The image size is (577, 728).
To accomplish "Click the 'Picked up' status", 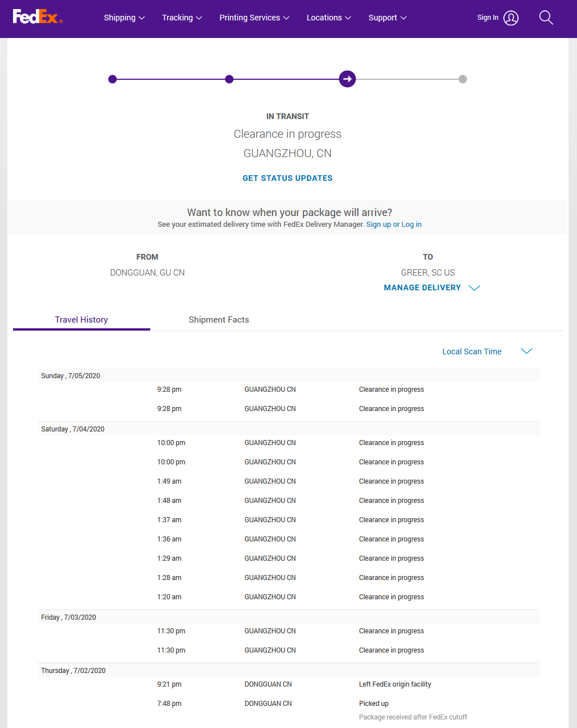I will pyautogui.click(x=374, y=704).
